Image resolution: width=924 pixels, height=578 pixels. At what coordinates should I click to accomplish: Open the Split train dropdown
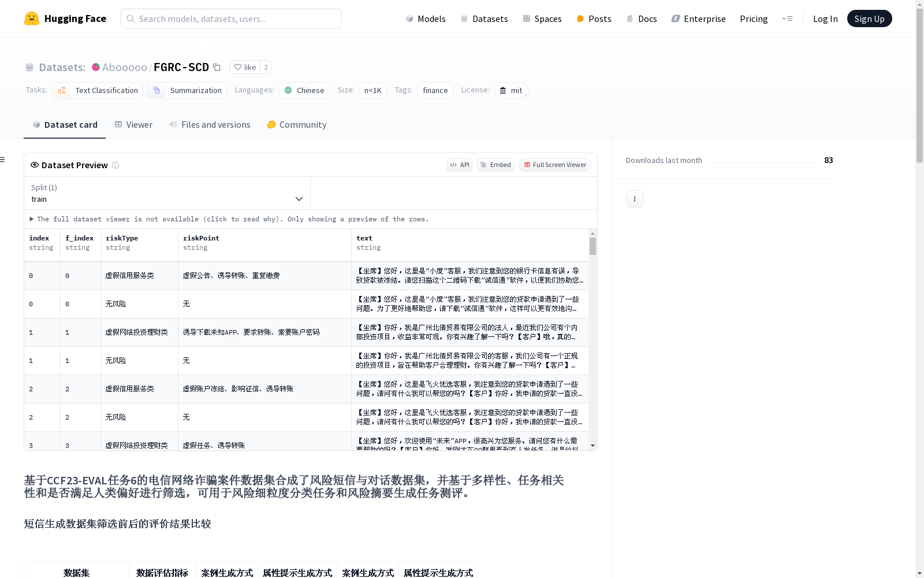(167, 193)
